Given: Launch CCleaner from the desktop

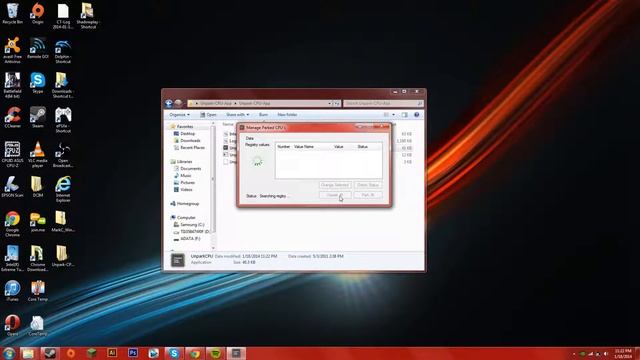Looking at the screenshot, I should coord(13,118).
